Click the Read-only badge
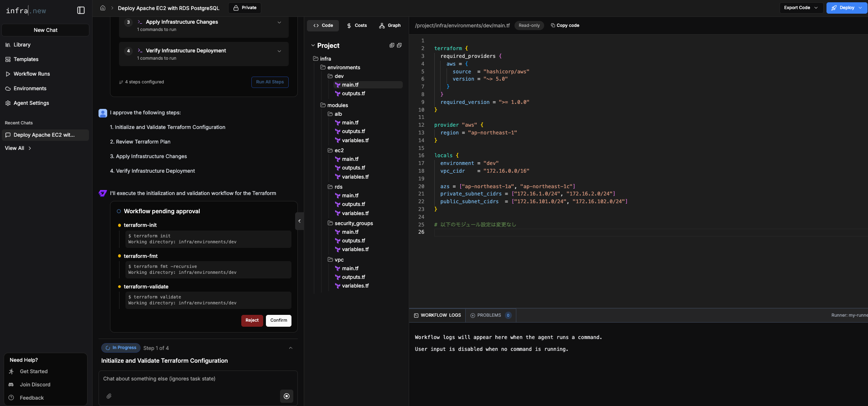The height and width of the screenshot is (406, 868). coord(529,26)
